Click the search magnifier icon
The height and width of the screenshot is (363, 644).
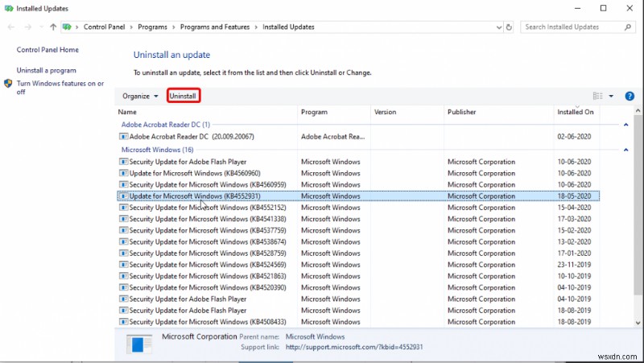(628, 27)
